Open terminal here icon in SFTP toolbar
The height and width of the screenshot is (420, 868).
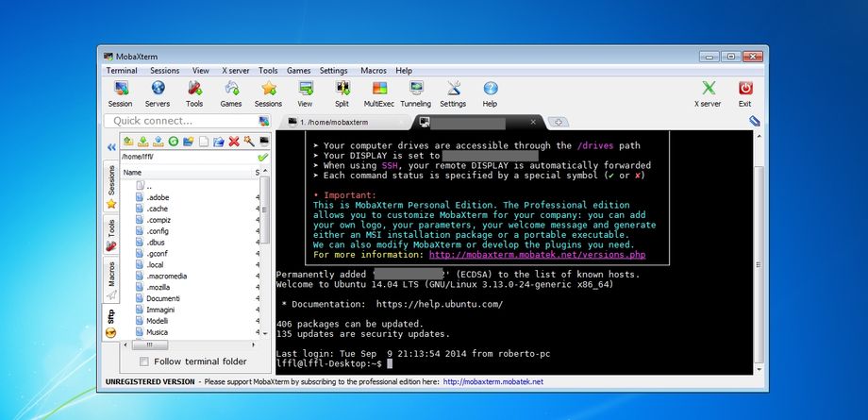(x=264, y=142)
